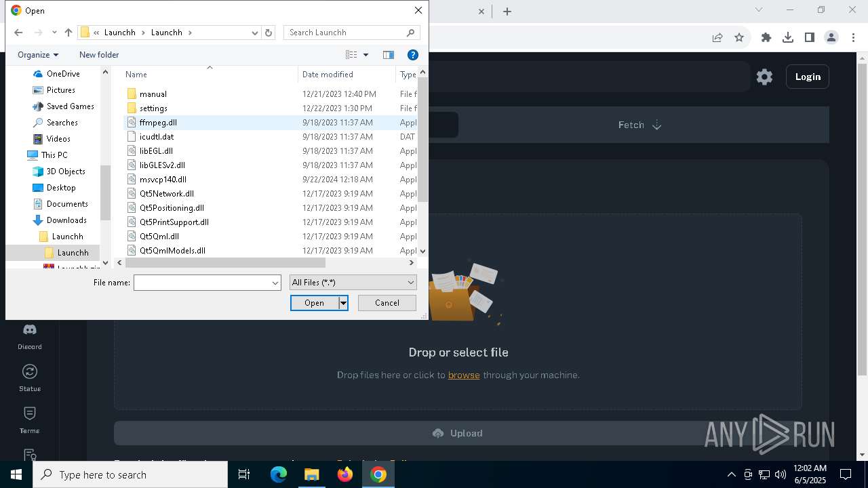
Task: Expand the address bar path dropdown
Action: click(255, 33)
